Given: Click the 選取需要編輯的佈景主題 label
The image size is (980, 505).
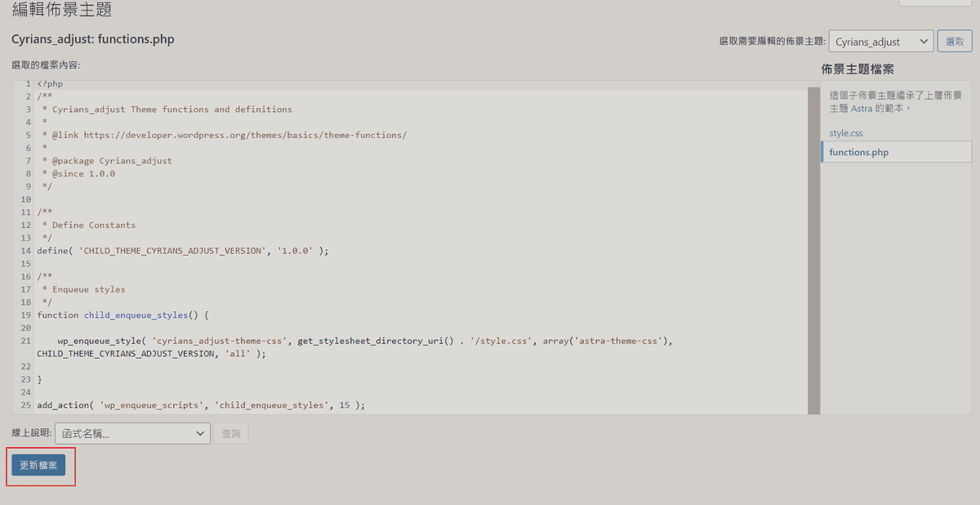Looking at the screenshot, I should [x=771, y=42].
